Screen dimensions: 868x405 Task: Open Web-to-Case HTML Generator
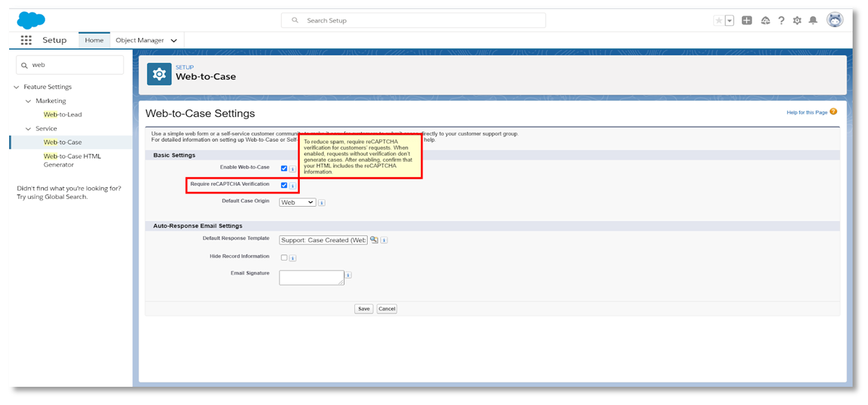pos(72,160)
